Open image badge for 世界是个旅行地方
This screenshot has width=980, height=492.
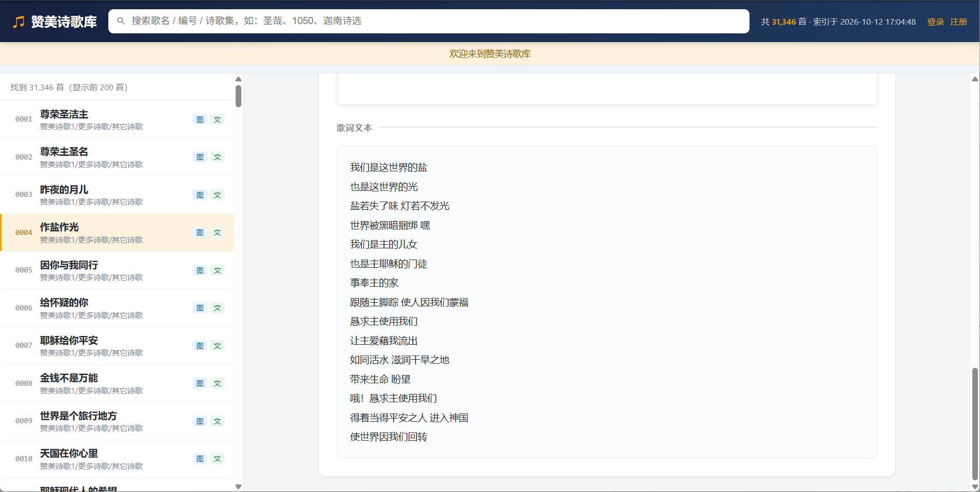200,421
